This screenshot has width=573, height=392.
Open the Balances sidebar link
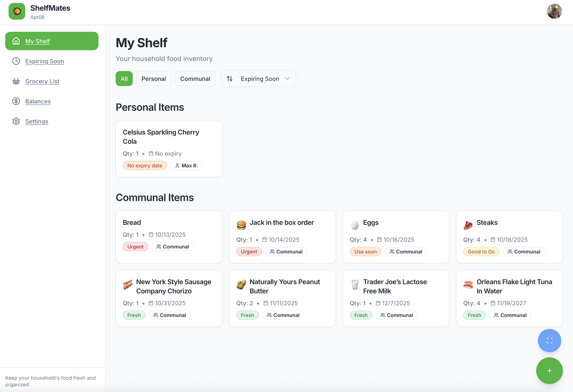click(38, 101)
